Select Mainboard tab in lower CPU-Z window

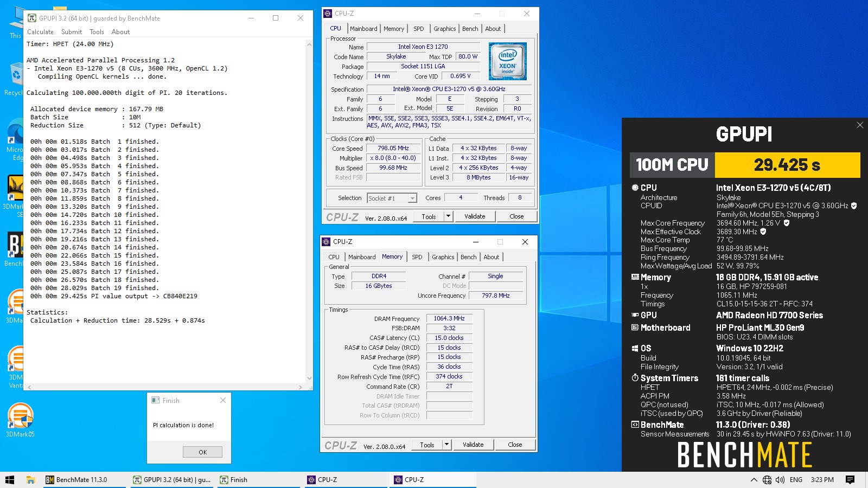tap(362, 257)
